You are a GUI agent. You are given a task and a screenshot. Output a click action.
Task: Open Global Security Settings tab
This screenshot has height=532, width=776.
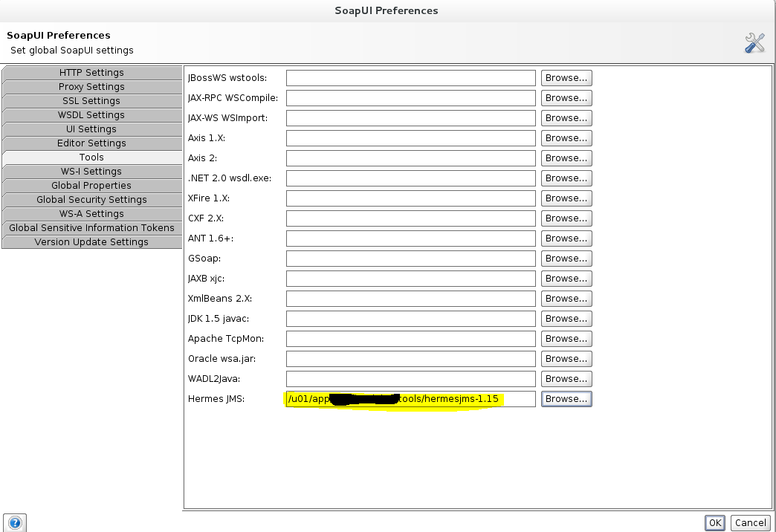point(91,199)
